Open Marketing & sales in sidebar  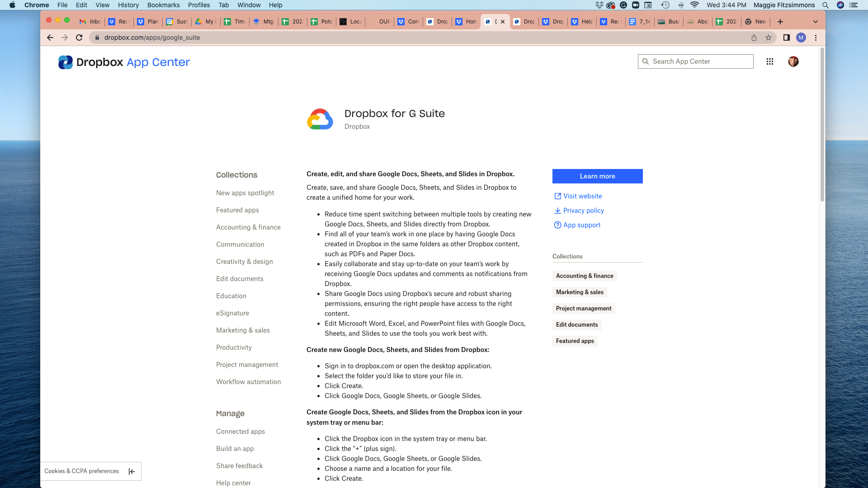pos(243,330)
